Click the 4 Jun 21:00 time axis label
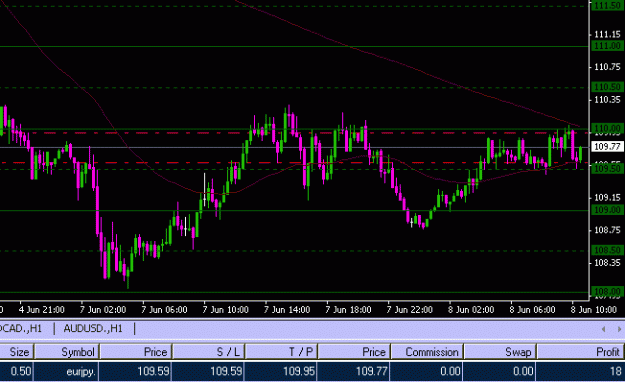Screen dimensions: 625x382 coord(41,309)
